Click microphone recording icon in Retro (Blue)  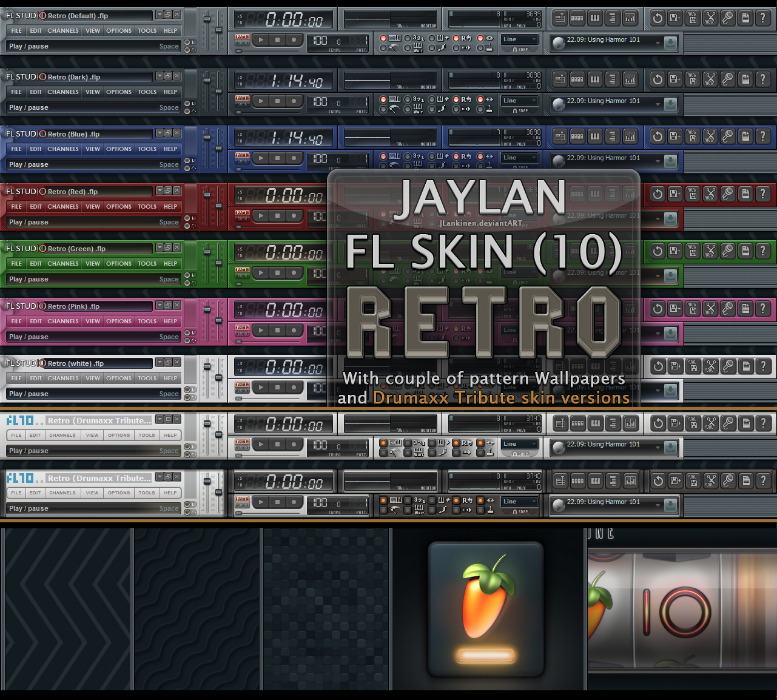pyautogui.click(x=728, y=136)
